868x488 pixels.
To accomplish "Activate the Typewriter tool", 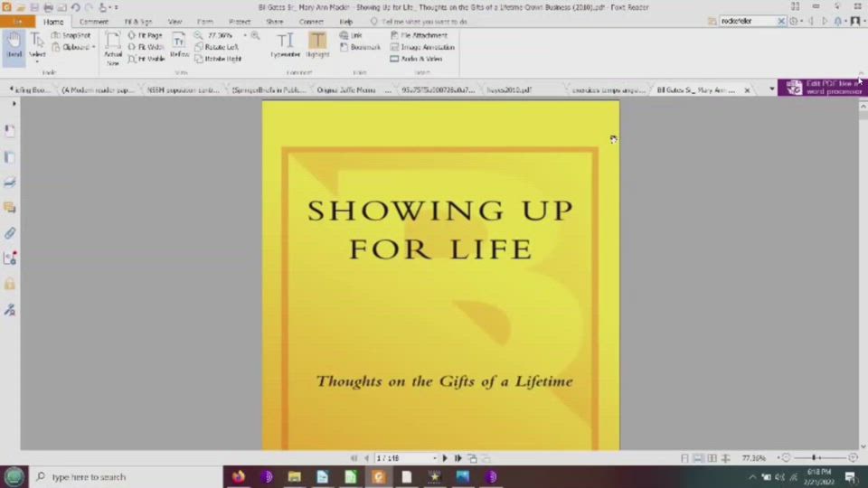I will (x=285, y=43).
